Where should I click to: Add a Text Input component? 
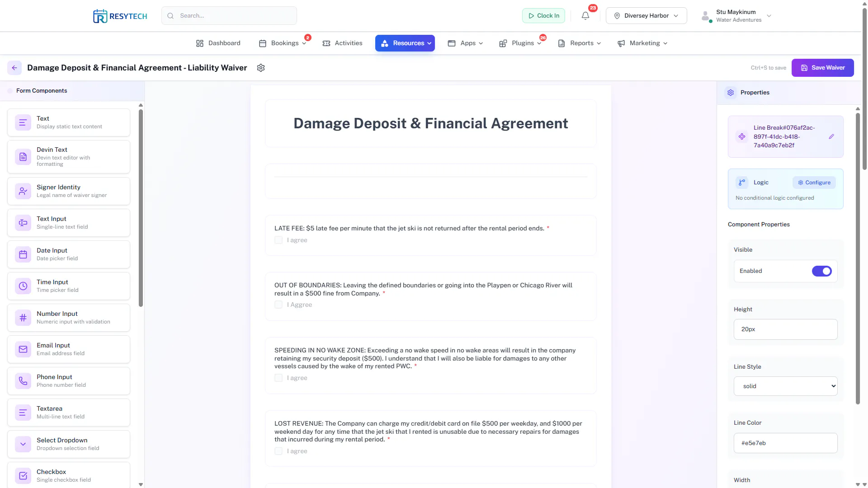pyautogui.click(x=69, y=223)
